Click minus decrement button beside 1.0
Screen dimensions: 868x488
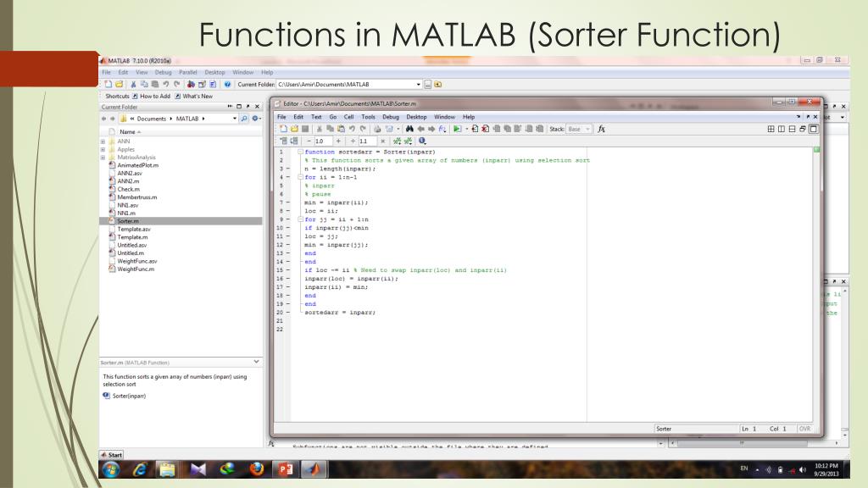309,141
